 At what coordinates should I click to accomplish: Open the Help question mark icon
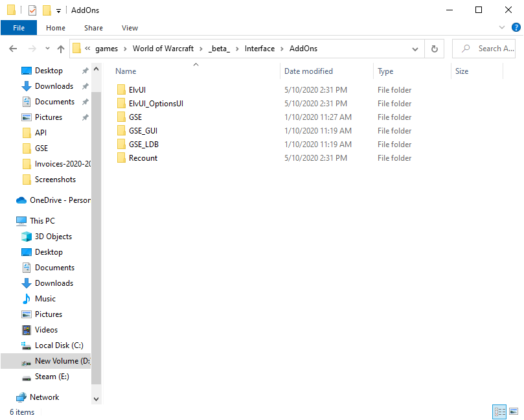[x=516, y=27]
